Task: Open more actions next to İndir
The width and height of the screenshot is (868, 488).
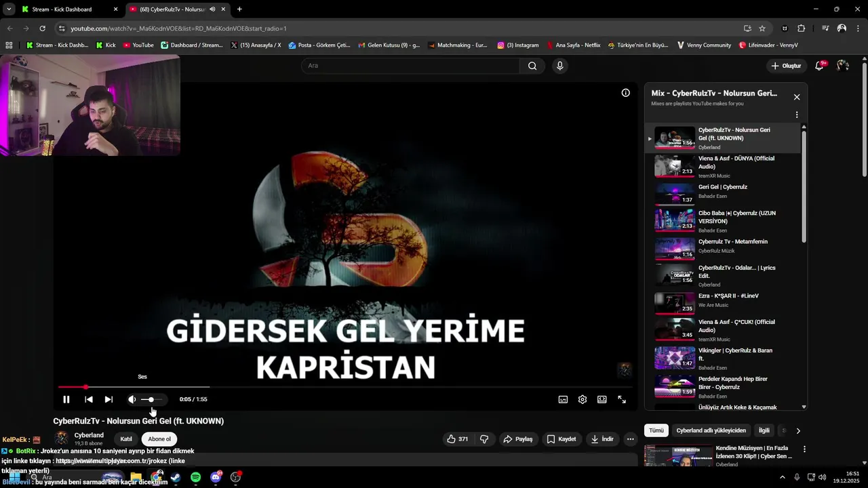Action: click(x=630, y=439)
